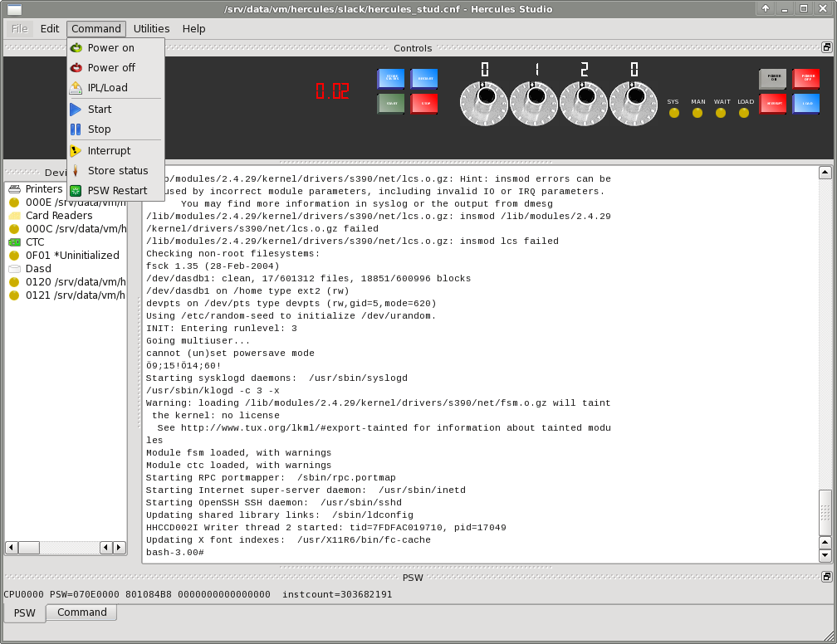Click the CPU0000 PSW status text

tap(198, 594)
